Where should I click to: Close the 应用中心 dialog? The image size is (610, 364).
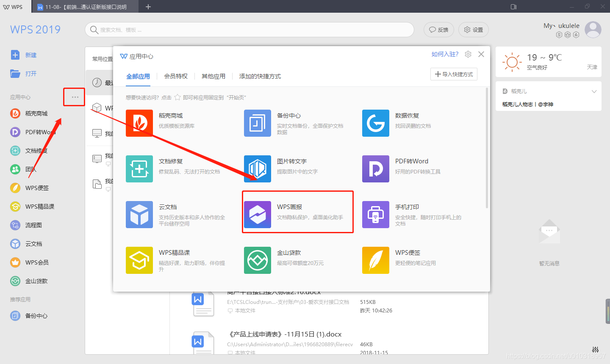pyautogui.click(x=481, y=54)
